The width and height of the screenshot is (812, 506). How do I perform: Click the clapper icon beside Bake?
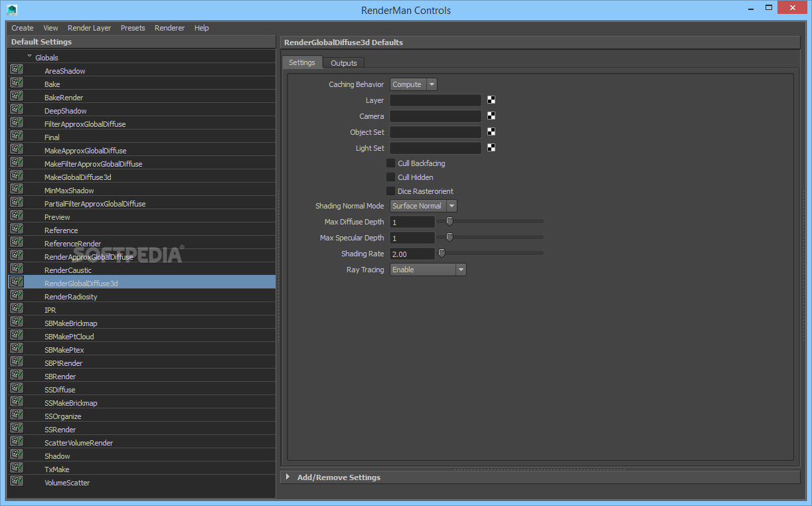(x=17, y=82)
